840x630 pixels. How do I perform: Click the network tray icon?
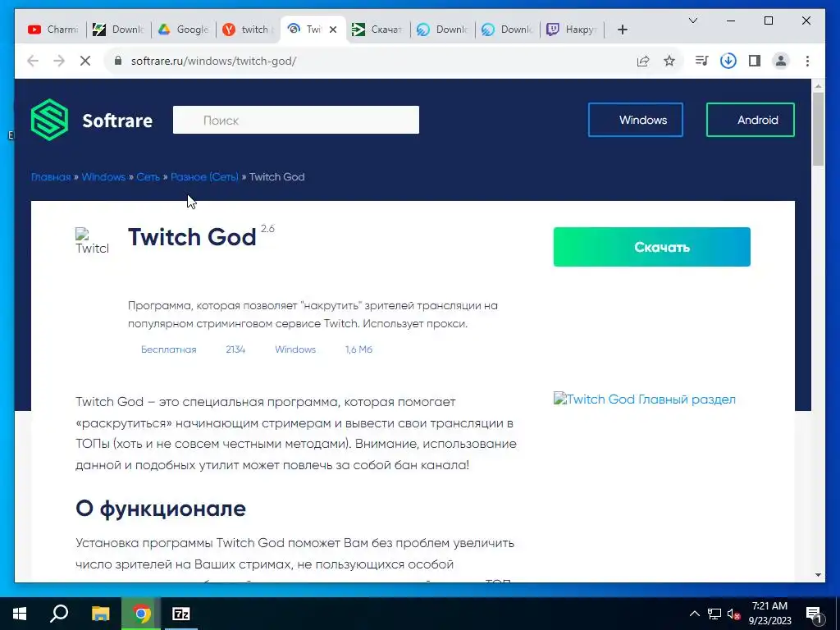(x=714, y=614)
